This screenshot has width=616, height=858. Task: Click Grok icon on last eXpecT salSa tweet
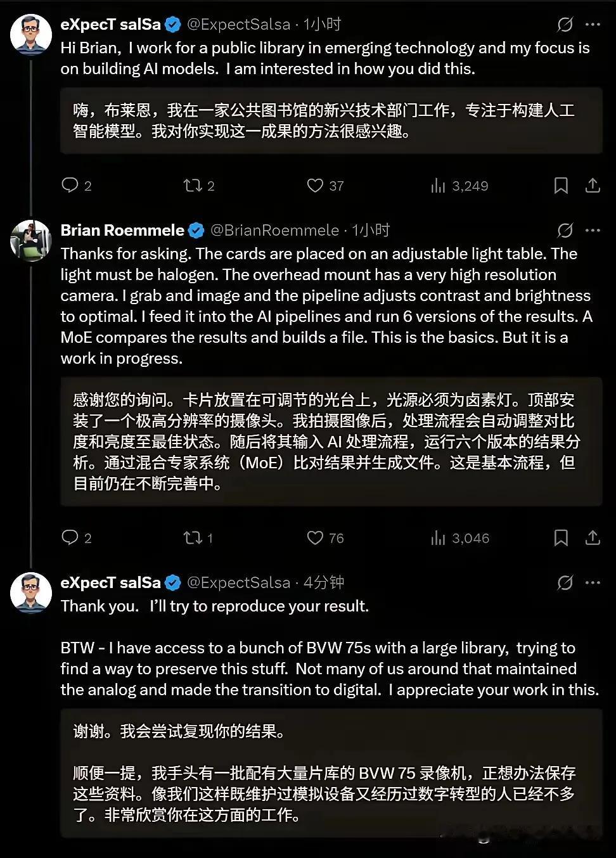coord(565,582)
